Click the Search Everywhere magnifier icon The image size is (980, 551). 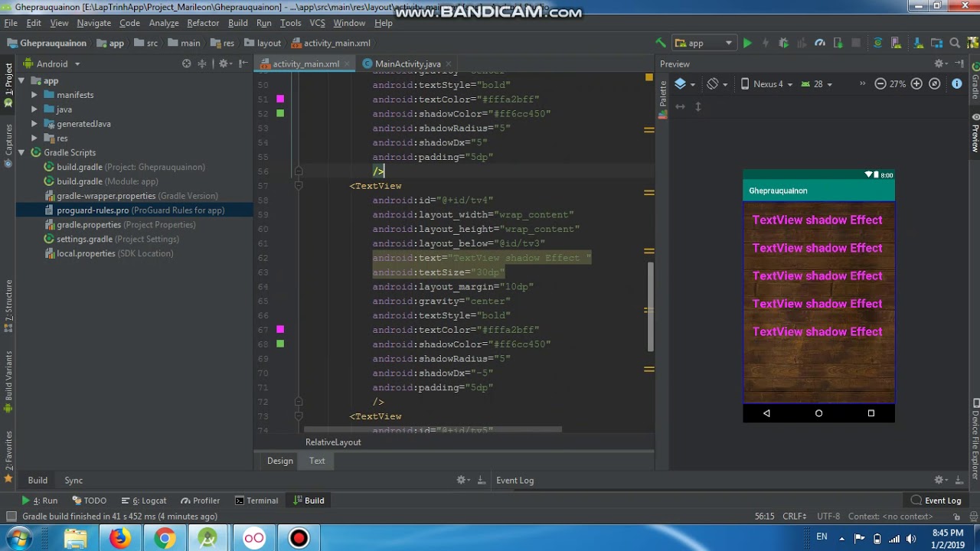point(955,44)
